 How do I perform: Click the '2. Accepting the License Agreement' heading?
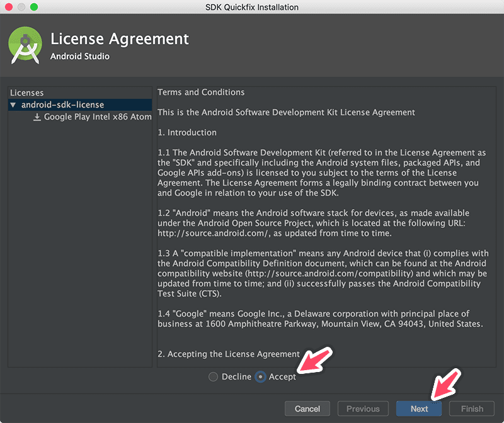[229, 354]
